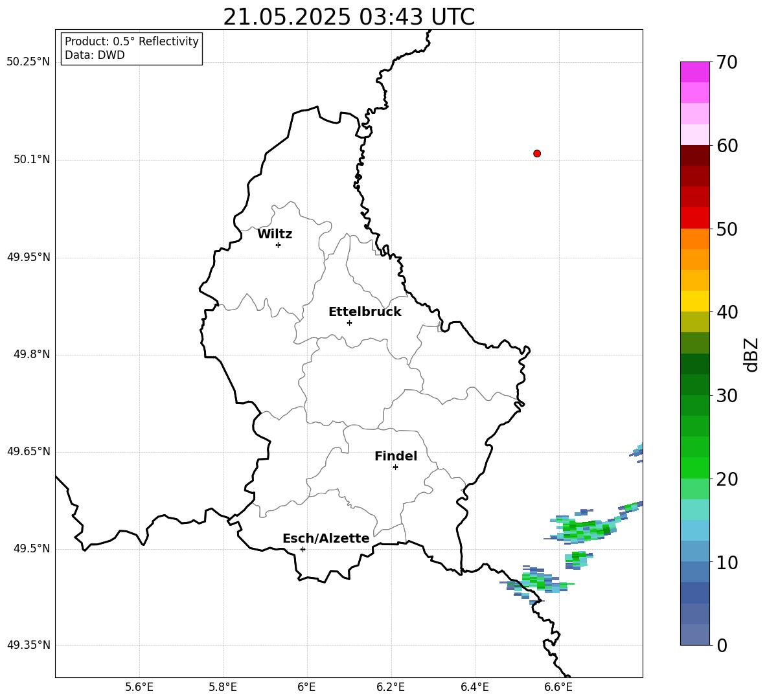Click the Wiltz city label
This screenshot has height=700, width=767.
(x=275, y=234)
